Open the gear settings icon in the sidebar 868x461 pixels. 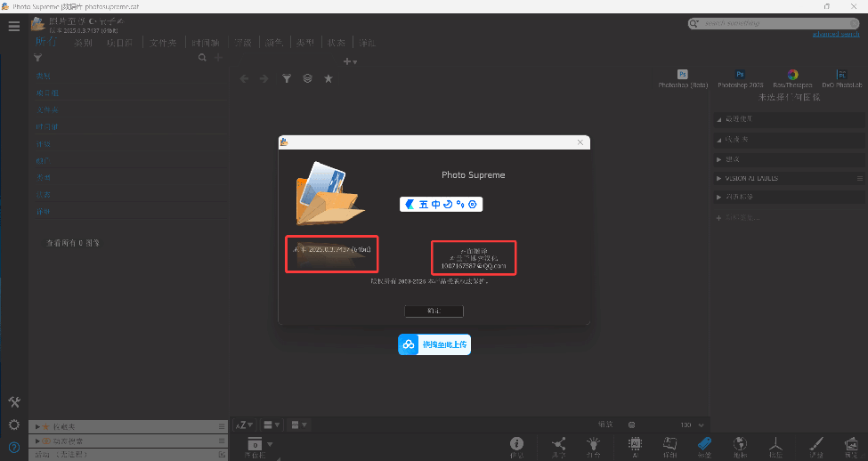point(14,425)
